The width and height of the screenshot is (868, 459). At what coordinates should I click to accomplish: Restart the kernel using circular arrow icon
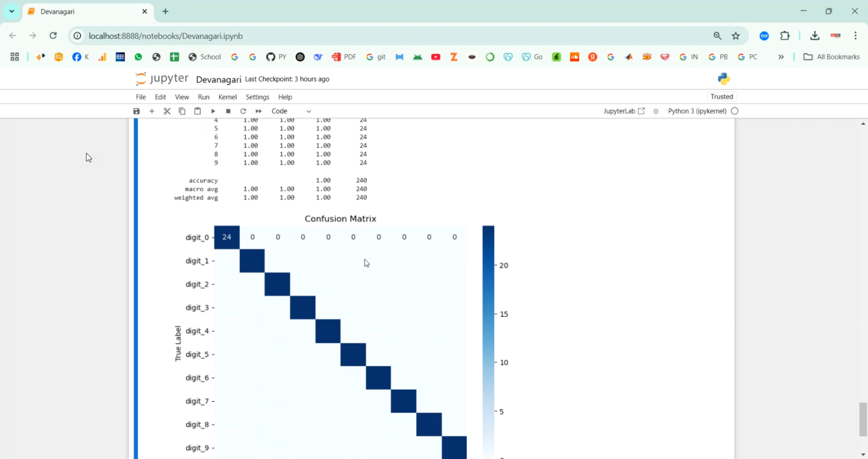243,111
